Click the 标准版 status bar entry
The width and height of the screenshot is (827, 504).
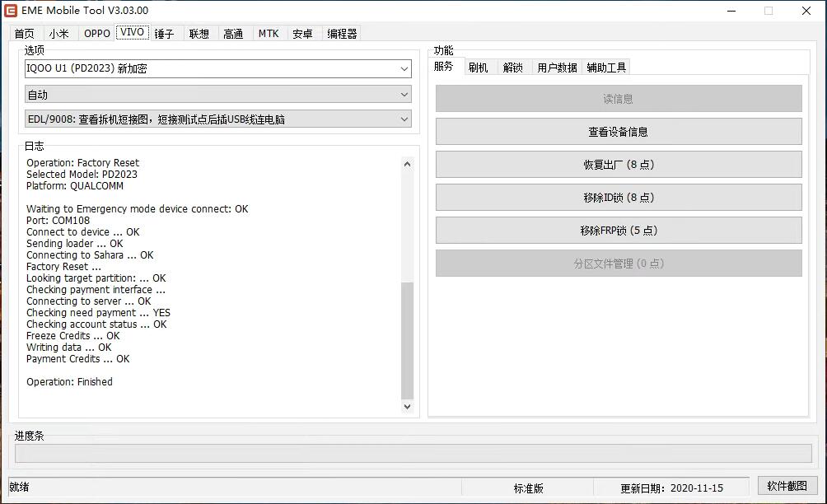pos(528,488)
